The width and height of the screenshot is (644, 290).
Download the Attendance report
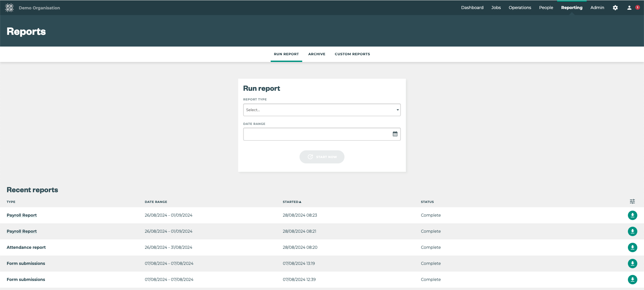pyautogui.click(x=632, y=247)
